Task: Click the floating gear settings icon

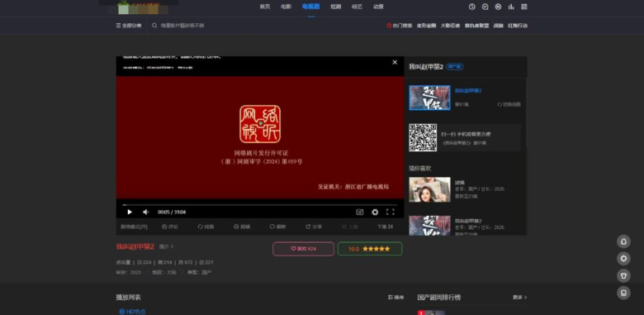Action: 623,259
